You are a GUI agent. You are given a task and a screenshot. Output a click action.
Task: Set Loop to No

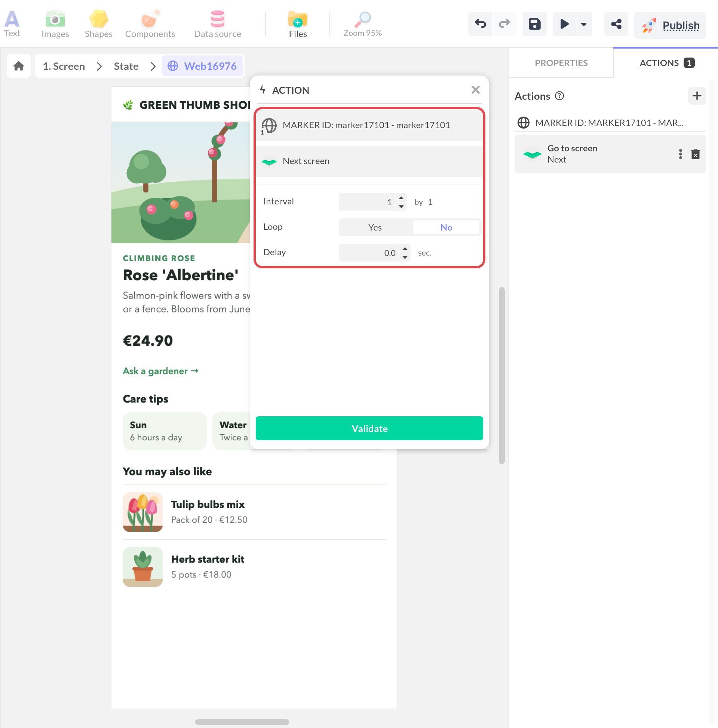tap(446, 227)
